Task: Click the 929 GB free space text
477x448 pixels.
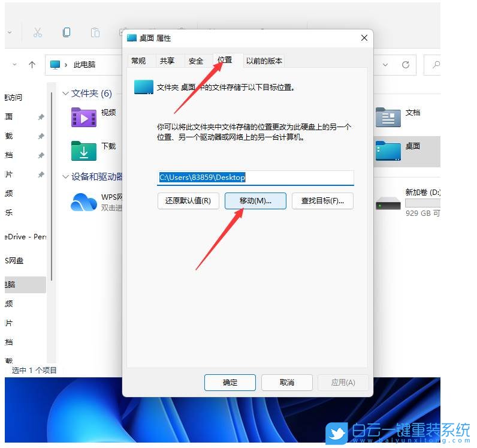Action: (422, 213)
